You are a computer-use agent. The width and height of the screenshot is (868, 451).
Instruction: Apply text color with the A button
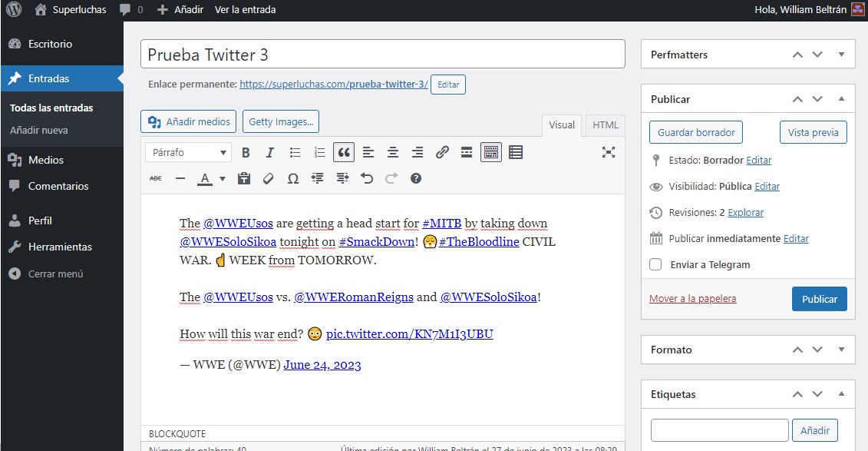point(205,178)
